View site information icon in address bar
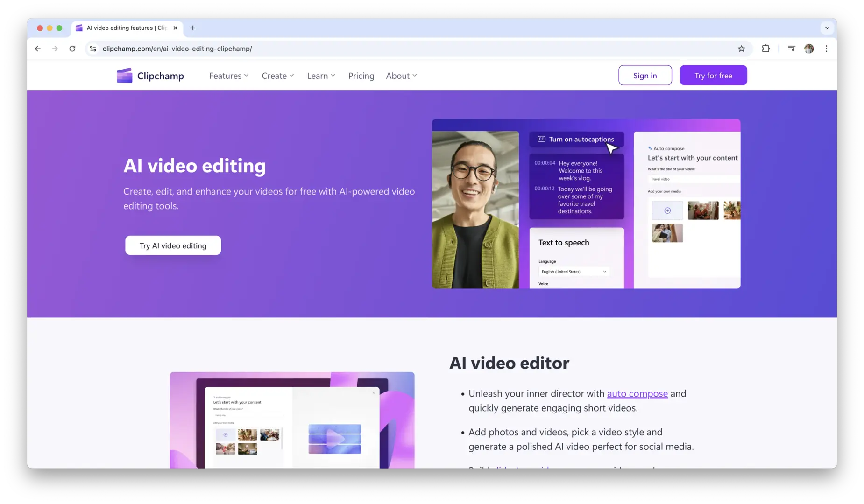Viewport: 864px width, 504px height. click(93, 49)
